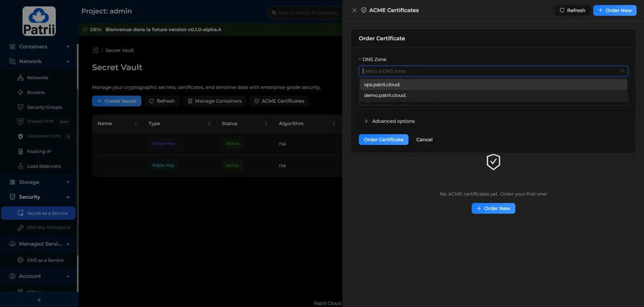644x307 pixels.
Task: Expand the Storage section chevron
Action: 68,182
